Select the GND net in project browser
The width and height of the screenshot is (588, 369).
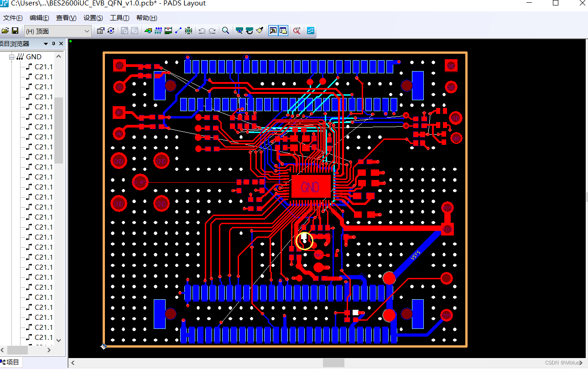(34, 57)
